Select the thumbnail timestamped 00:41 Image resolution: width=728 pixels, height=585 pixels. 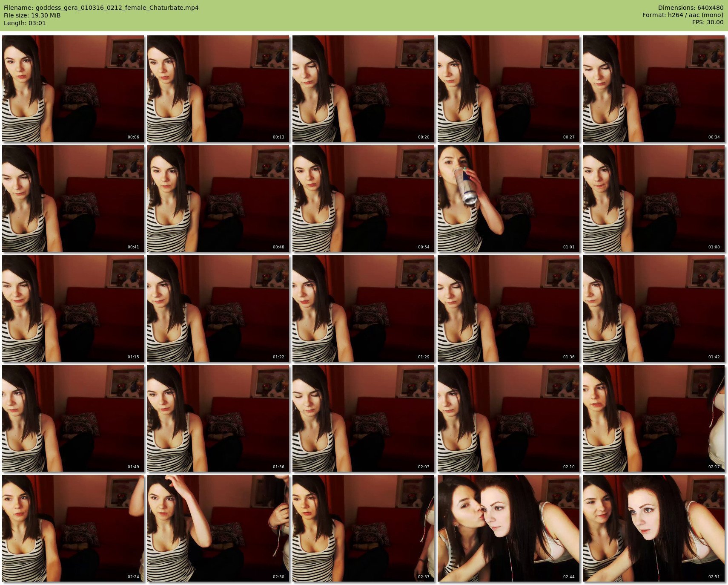(73, 199)
